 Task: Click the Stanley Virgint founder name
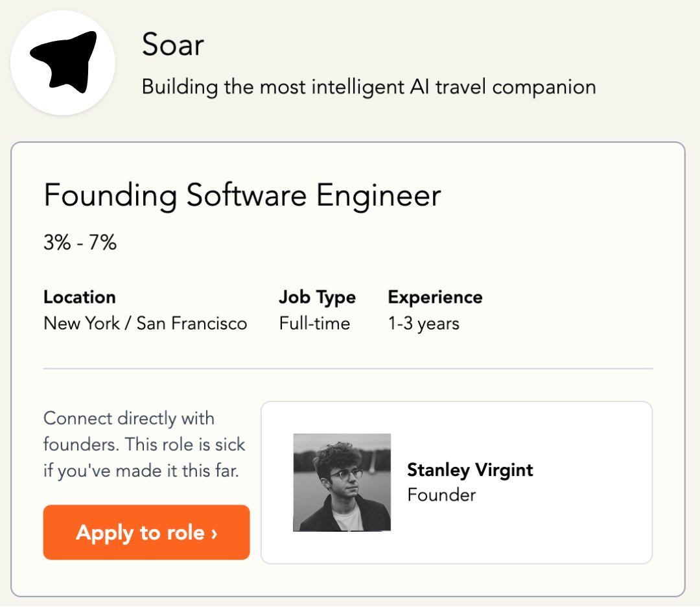[470, 470]
